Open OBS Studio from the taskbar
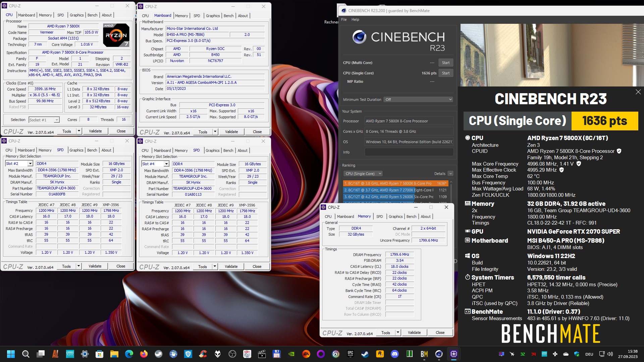The width and height of the screenshot is (644, 362). pyautogui.click(x=232, y=354)
